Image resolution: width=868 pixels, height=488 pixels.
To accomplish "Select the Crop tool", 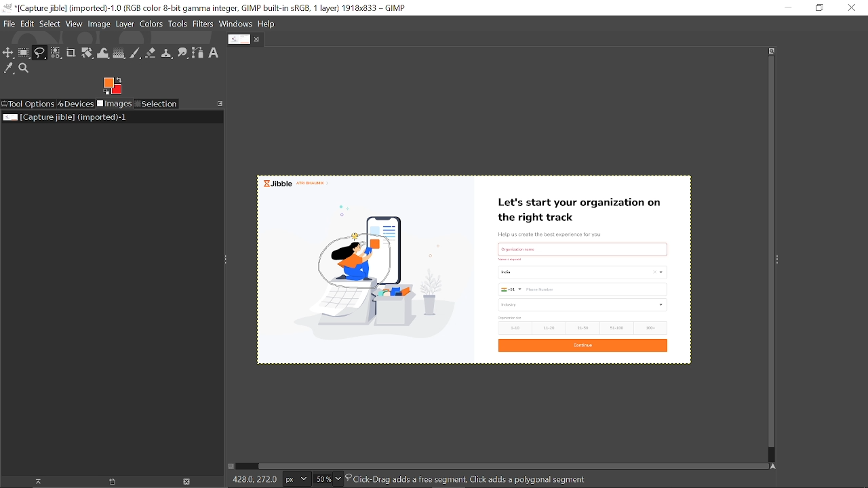I will pos(71,54).
